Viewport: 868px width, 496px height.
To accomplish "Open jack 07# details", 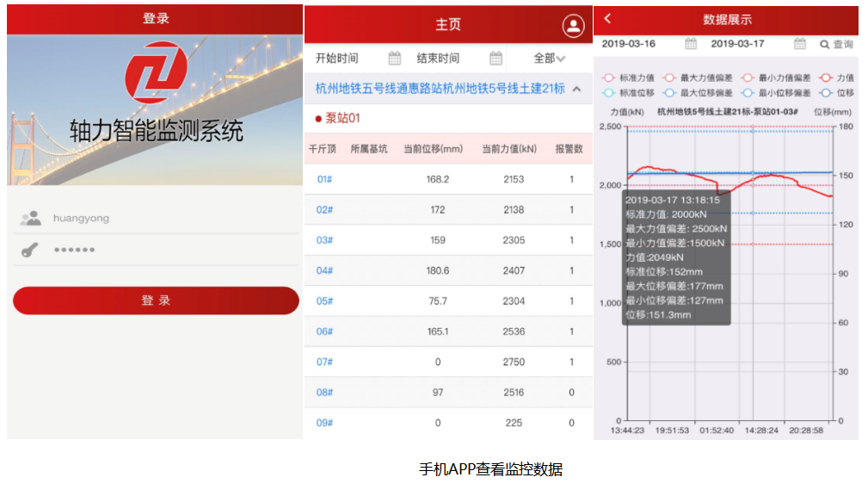I will [324, 363].
